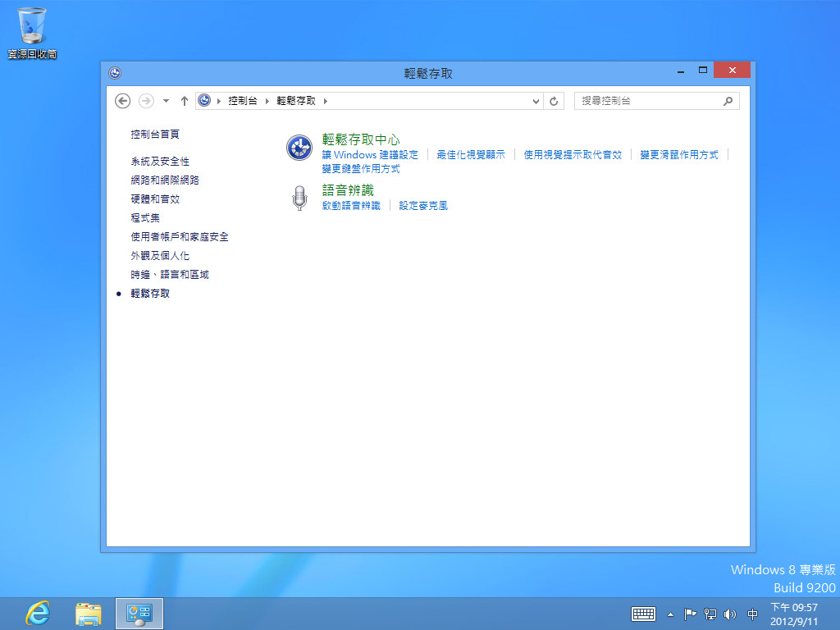
Task: Go back with the Back arrow button
Action: click(x=123, y=101)
